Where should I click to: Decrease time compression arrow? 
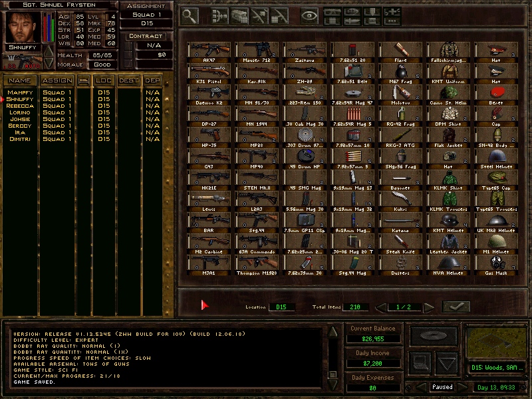[421, 387]
